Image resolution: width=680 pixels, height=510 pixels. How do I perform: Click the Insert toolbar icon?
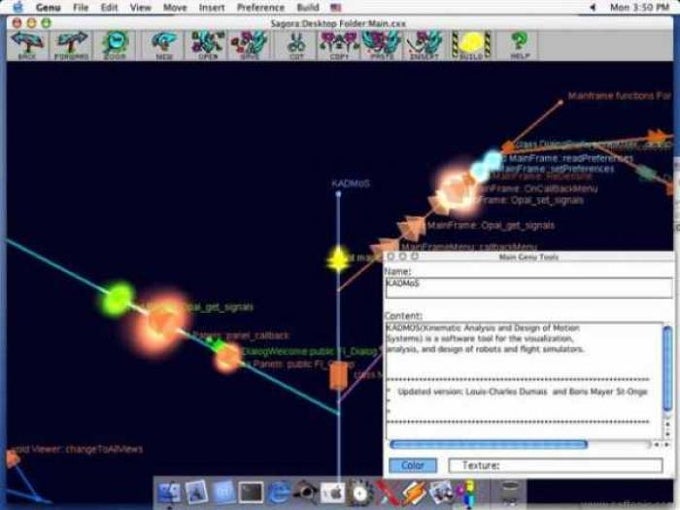point(424,45)
